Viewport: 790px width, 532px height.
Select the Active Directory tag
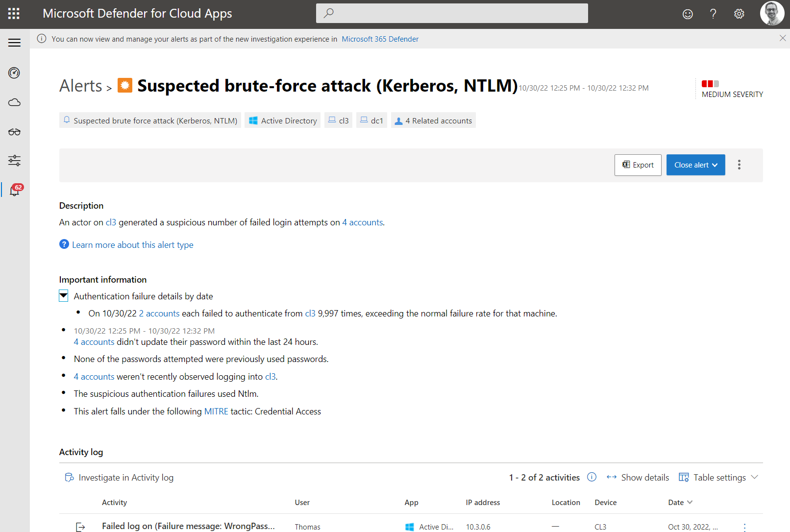coord(283,121)
